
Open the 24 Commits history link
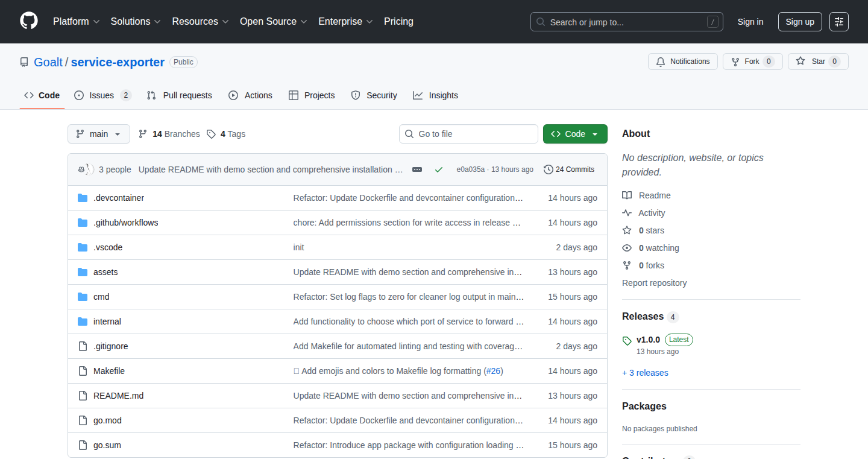point(569,169)
